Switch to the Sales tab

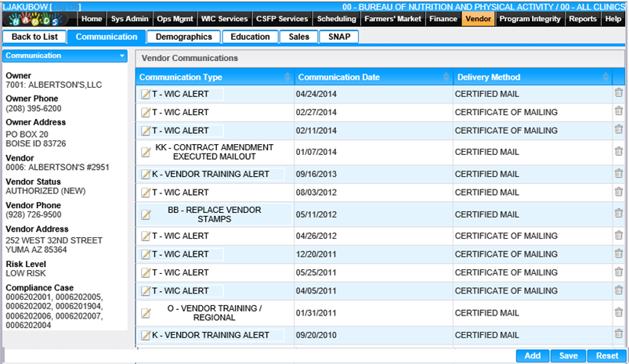click(x=299, y=37)
